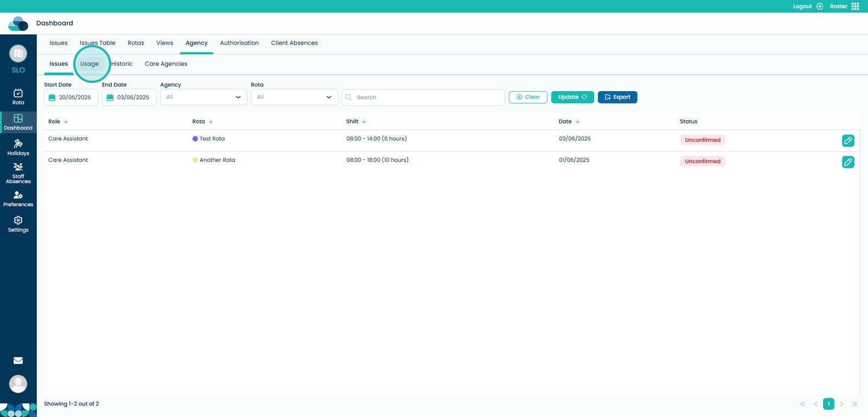
Task: Click the purple Test Rota color dot
Action: [x=195, y=139]
